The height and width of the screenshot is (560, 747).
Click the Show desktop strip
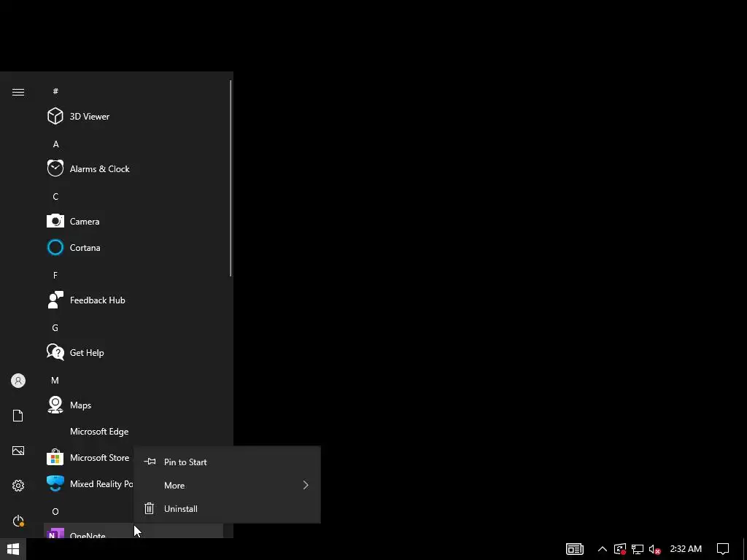745,549
